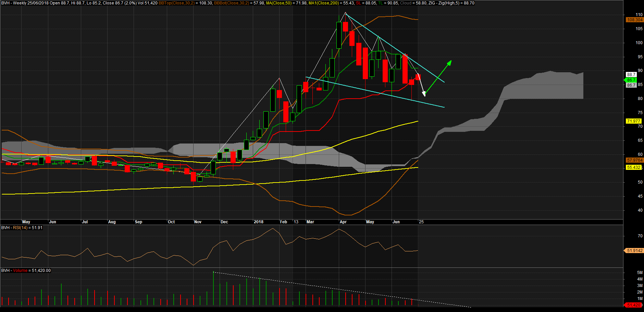Screen dimensions: 644x312
Task: Click the orange 57.9764 axis label
Action: (634, 160)
